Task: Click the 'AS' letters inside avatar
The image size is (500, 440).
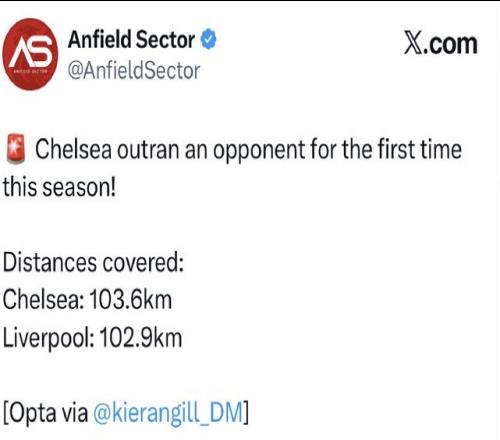Action: pyautogui.click(x=31, y=51)
